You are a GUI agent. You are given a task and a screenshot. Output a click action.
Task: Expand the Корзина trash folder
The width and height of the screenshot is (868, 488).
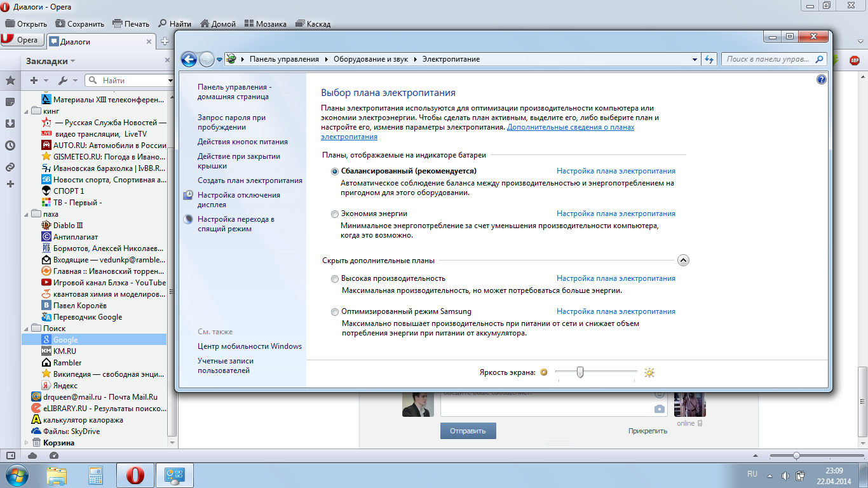[x=26, y=443]
